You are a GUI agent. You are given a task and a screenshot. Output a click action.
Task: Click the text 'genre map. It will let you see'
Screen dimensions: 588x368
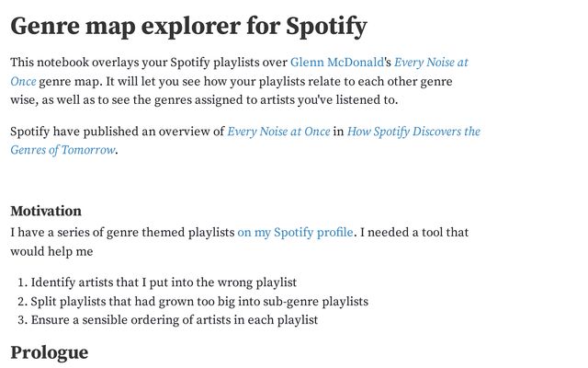(119, 82)
